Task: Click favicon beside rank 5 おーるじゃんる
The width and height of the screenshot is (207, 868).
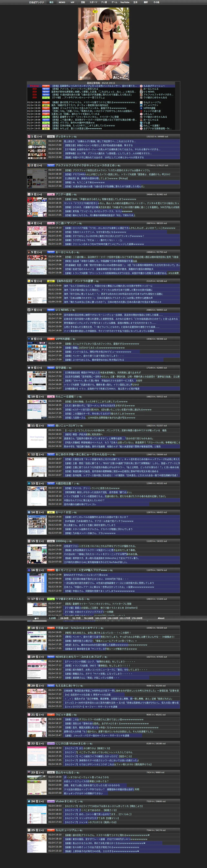Action: coord(29,252)
